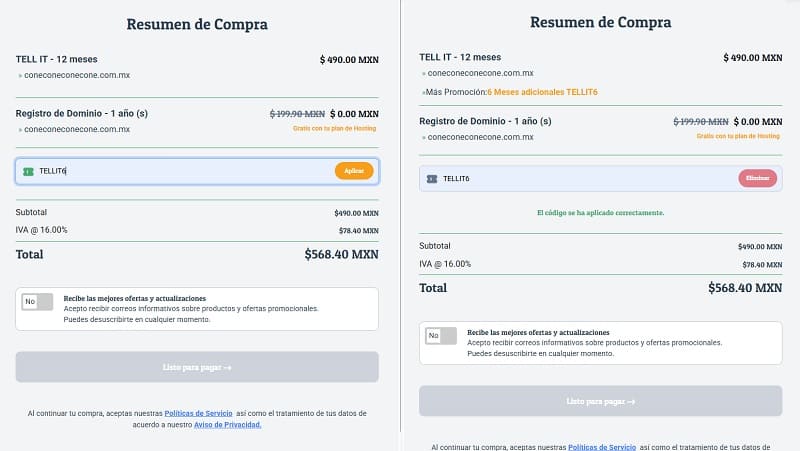The width and height of the screenshot is (800, 451).
Task: Click the gray coupon icon beside applied TELLIT6
Action: (x=432, y=179)
